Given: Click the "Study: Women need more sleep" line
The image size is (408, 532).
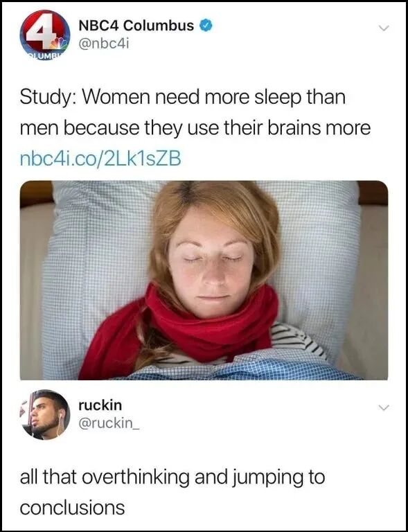Looking at the screenshot, I should pyautogui.click(x=182, y=98).
